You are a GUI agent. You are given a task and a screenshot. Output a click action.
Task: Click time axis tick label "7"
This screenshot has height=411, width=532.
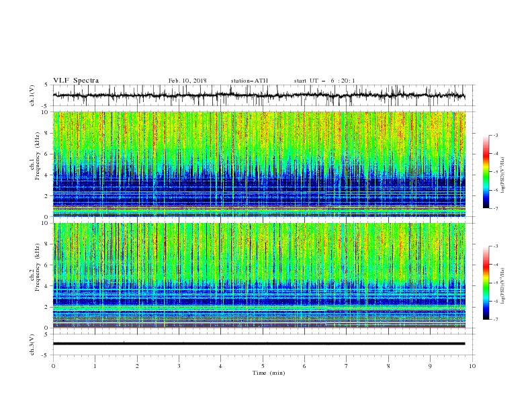[347, 366]
